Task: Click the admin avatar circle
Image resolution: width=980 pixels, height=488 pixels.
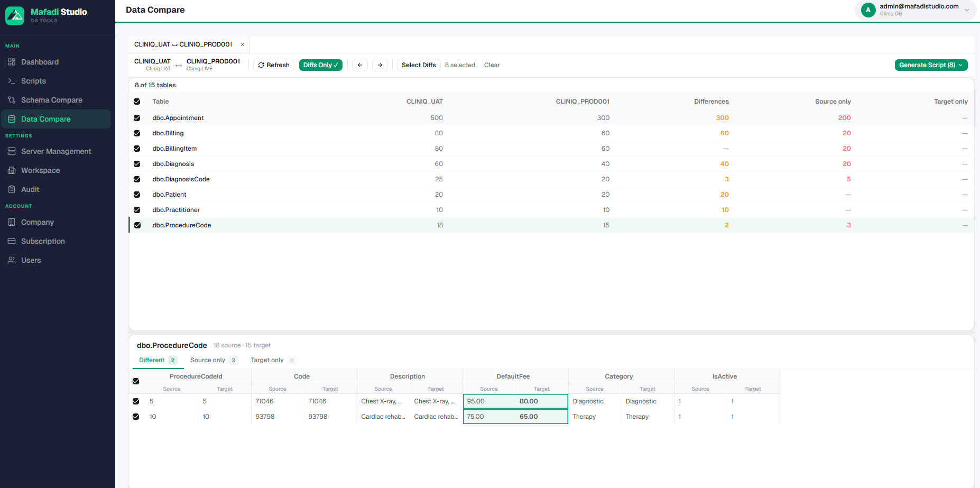Action: 868,10
